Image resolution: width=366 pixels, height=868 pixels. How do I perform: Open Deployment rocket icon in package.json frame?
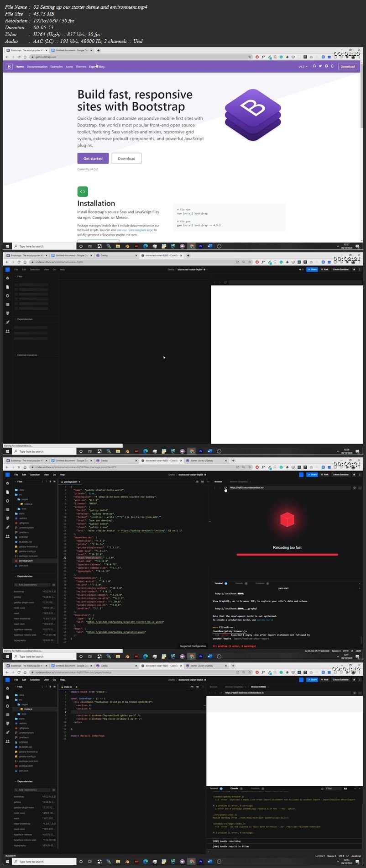point(7,527)
